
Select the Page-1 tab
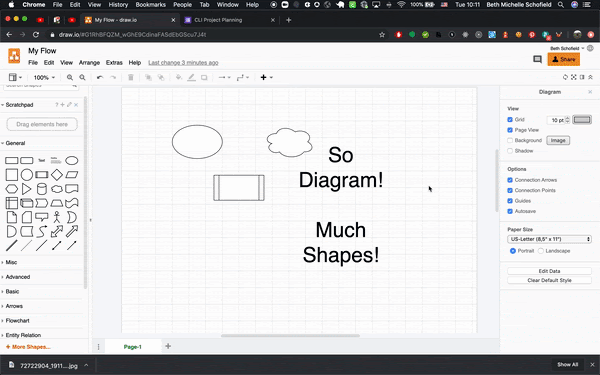[x=133, y=347]
